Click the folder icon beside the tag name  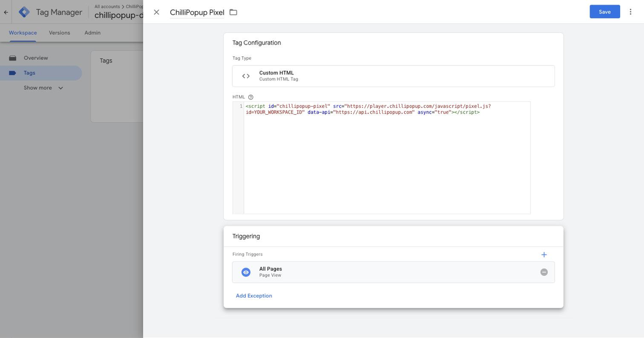233,12
